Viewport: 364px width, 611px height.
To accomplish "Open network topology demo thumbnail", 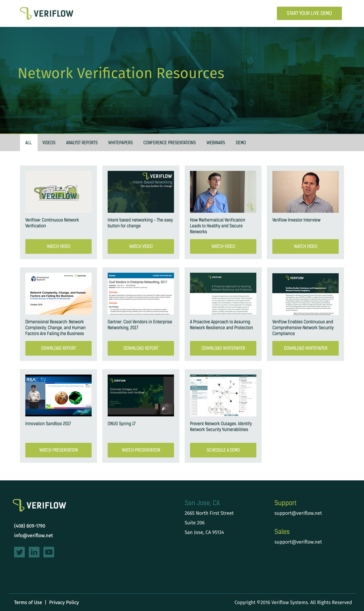I will (223, 395).
